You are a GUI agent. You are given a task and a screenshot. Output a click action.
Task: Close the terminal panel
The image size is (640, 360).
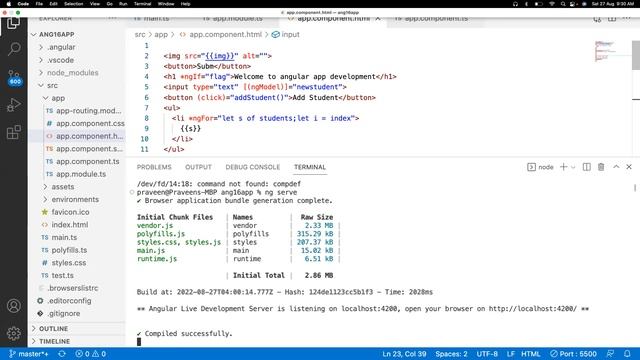point(629,167)
